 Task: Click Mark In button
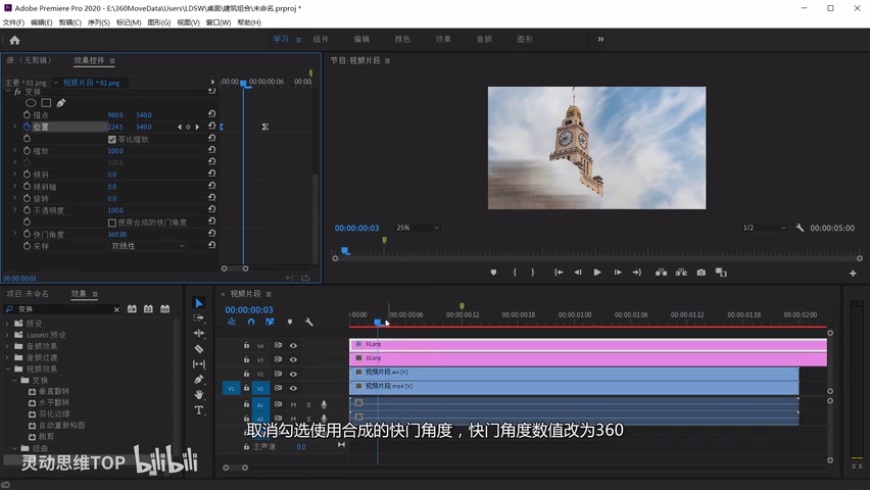click(514, 272)
